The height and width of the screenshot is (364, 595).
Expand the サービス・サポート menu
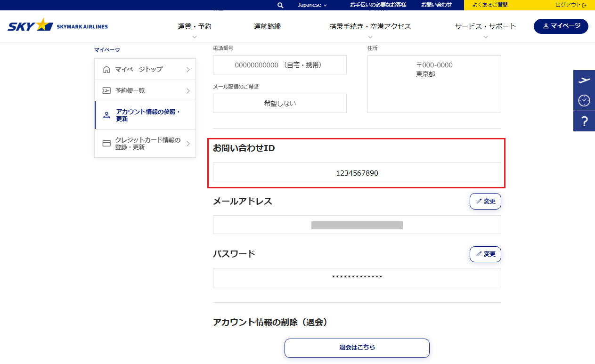pyautogui.click(x=485, y=27)
